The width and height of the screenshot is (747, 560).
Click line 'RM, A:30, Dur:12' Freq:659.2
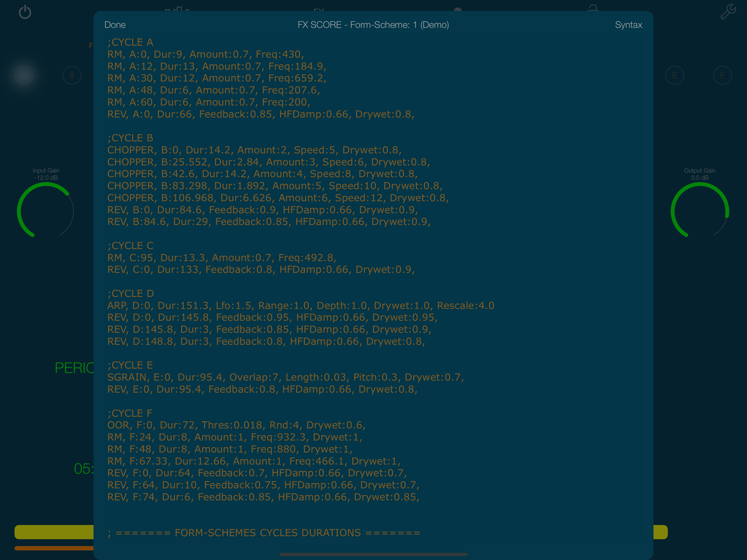pyautogui.click(x=217, y=78)
